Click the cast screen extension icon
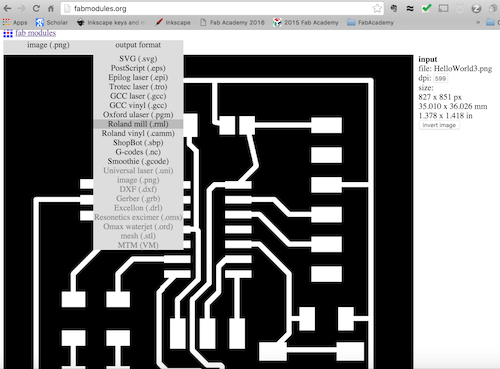Screen dimensions: 500x369 [443, 8]
